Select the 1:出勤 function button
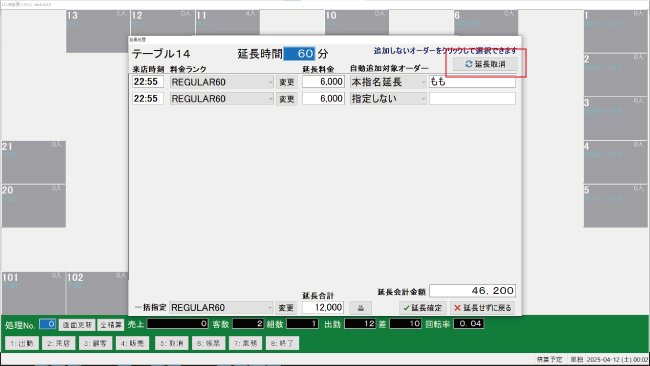 coord(22,343)
